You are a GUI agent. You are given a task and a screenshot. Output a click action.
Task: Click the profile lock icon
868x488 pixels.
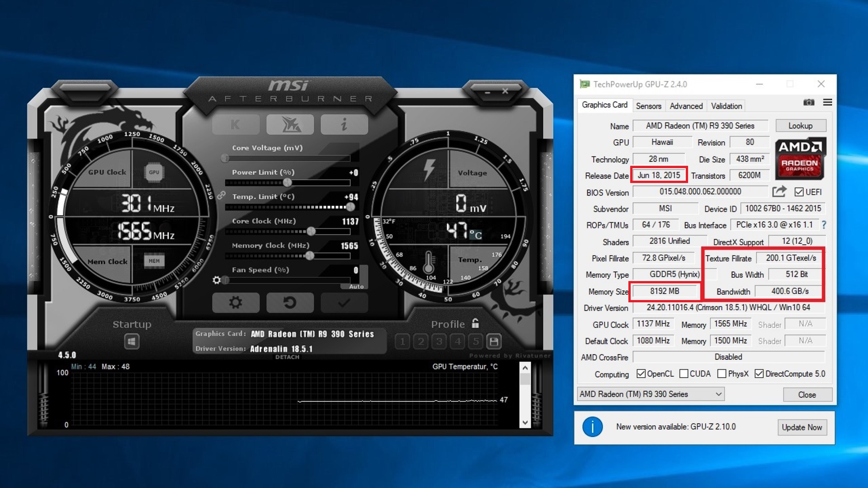[475, 324]
